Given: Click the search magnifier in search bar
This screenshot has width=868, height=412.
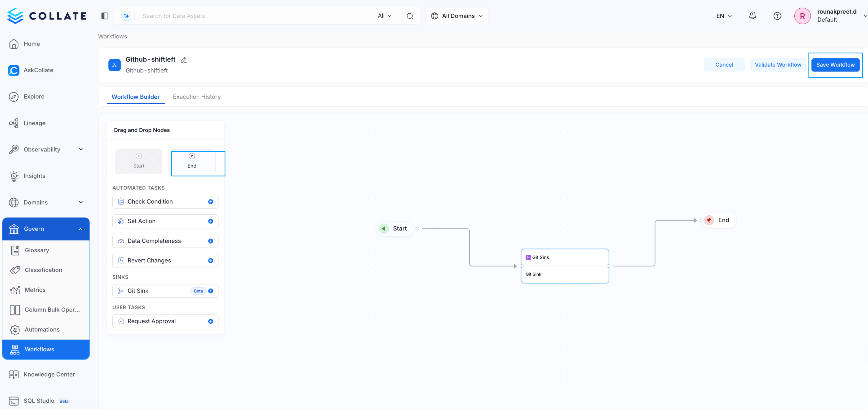Looking at the screenshot, I should point(410,16).
